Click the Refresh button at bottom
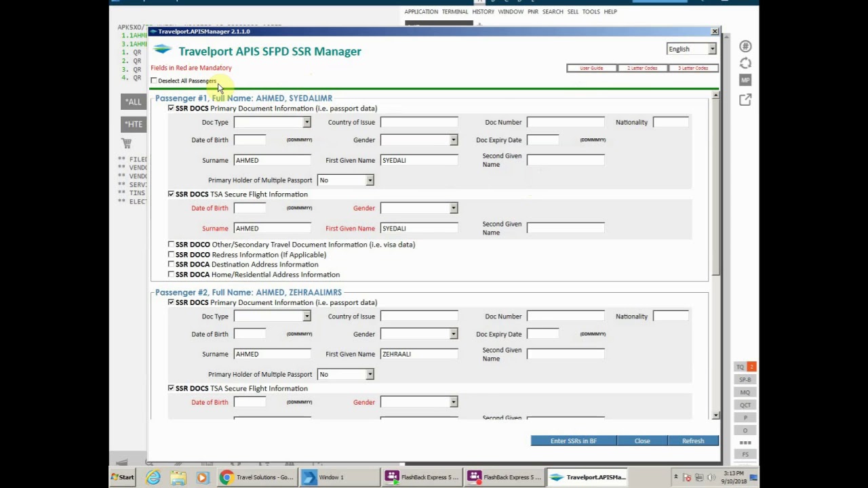The width and height of the screenshot is (868, 488). click(x=693, y=441)
